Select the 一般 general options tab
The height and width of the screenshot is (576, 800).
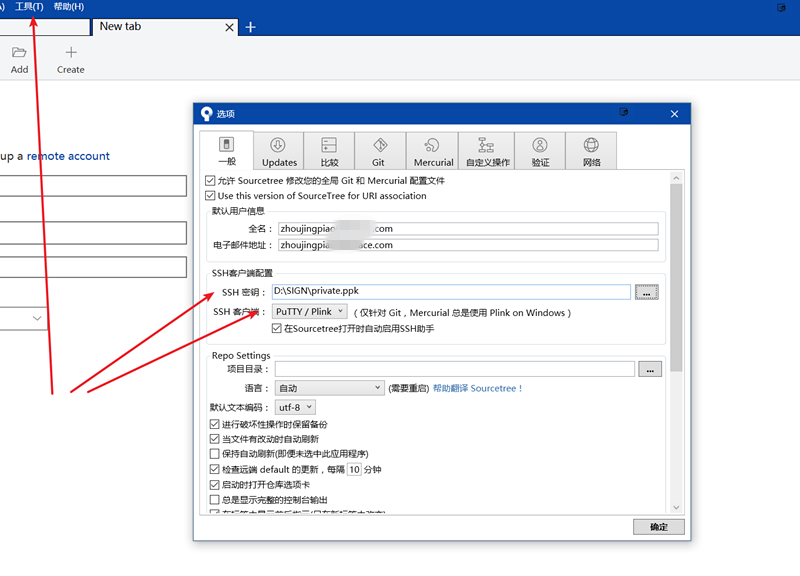pyautogui.click(x=227, y=150)
